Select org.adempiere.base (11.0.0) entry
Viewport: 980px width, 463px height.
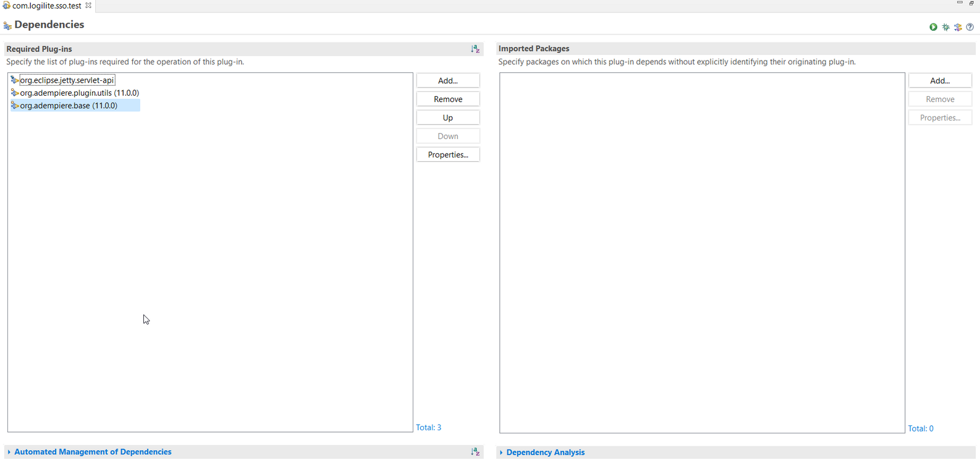click(x=69, y=106)
